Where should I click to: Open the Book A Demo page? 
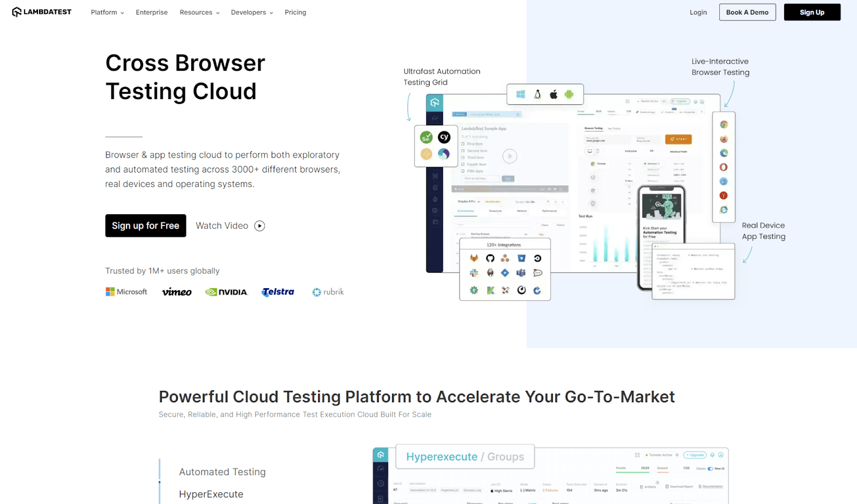tap(747, 12)
